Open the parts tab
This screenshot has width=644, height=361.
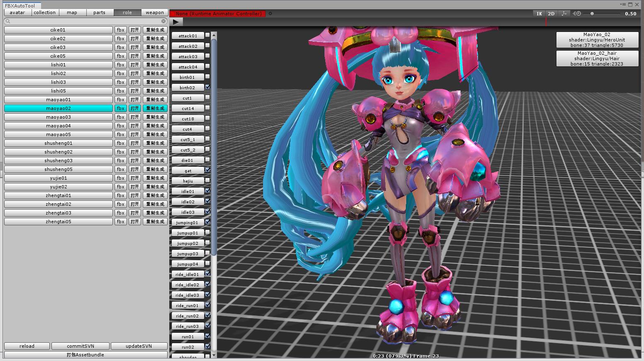point(100,12)
